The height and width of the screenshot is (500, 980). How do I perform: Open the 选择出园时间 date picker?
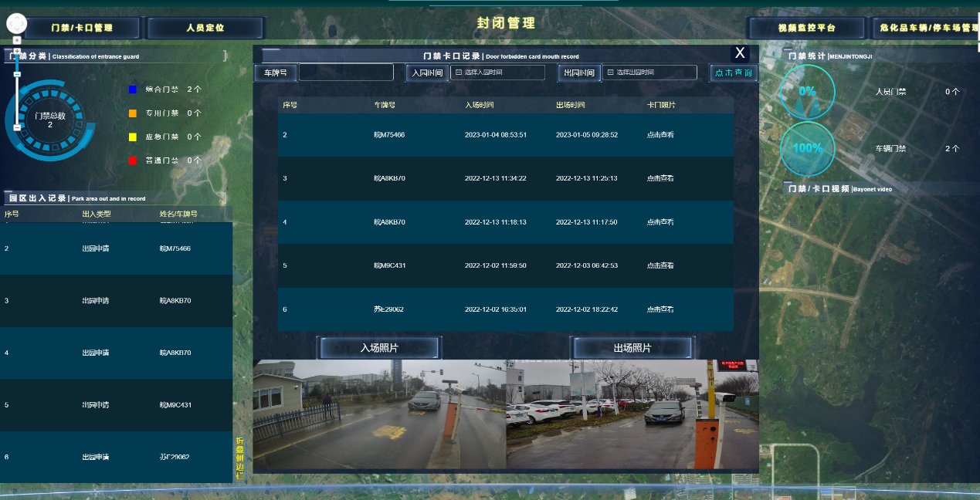pyautogui.click(x=649, y=73)
